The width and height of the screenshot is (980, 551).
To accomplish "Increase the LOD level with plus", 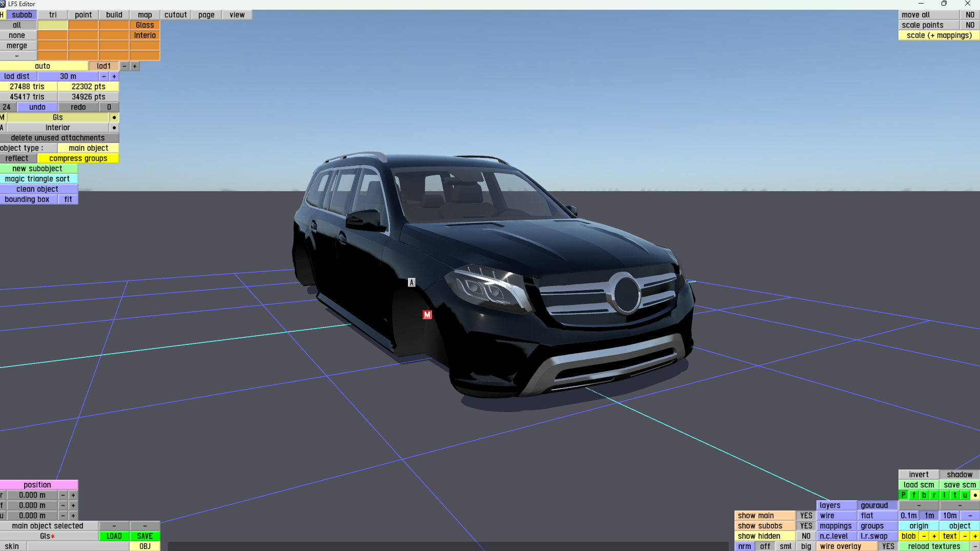I will point(135,66).
